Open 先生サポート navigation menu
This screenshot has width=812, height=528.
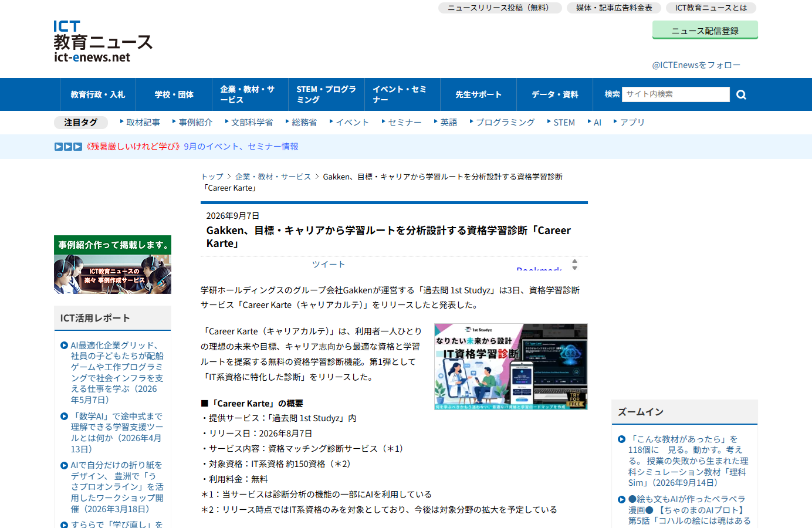pyautogui.click(x=479, y=94)
